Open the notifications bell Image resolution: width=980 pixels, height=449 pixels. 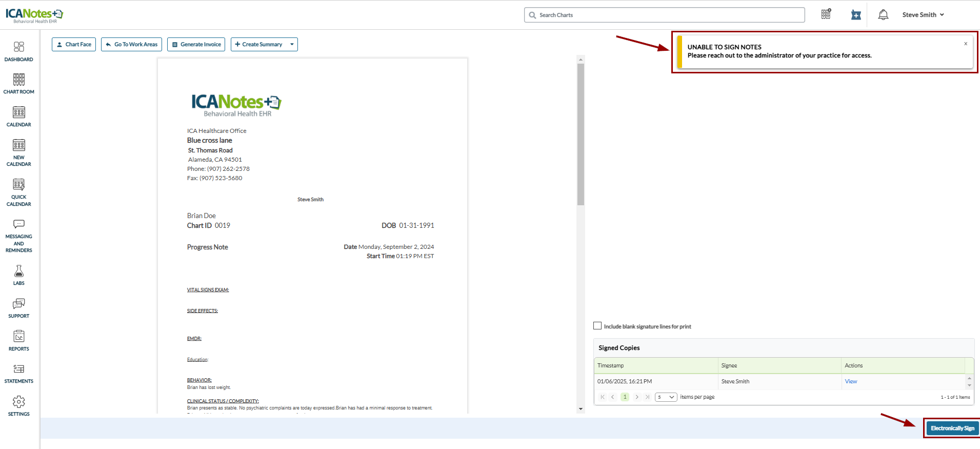pyautogui.click(x=883, y=15)
